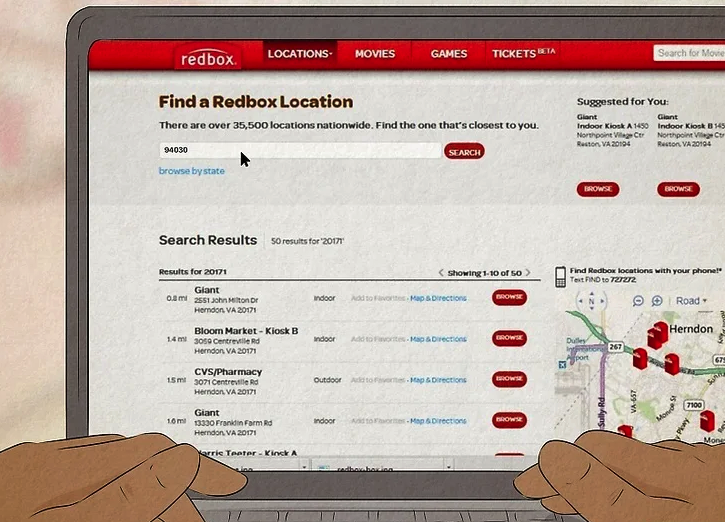Add Giant on John Milton Dr to Favorites
725x522 pixels.
click(378, 298)
